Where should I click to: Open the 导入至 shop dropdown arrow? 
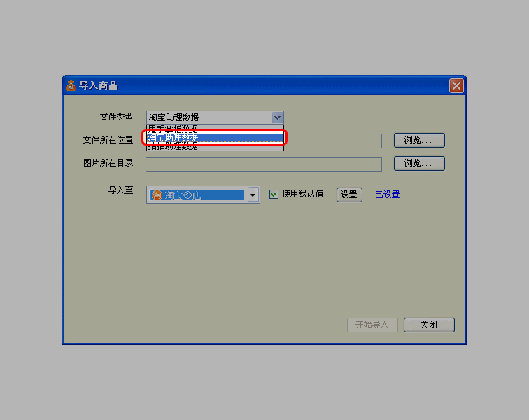(x=253, y=195)
